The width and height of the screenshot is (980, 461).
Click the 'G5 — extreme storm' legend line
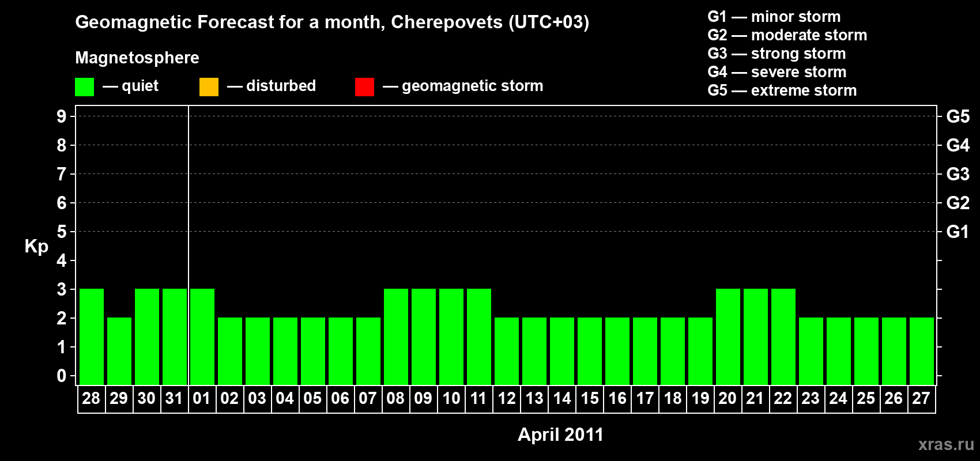tap(782, 90)
